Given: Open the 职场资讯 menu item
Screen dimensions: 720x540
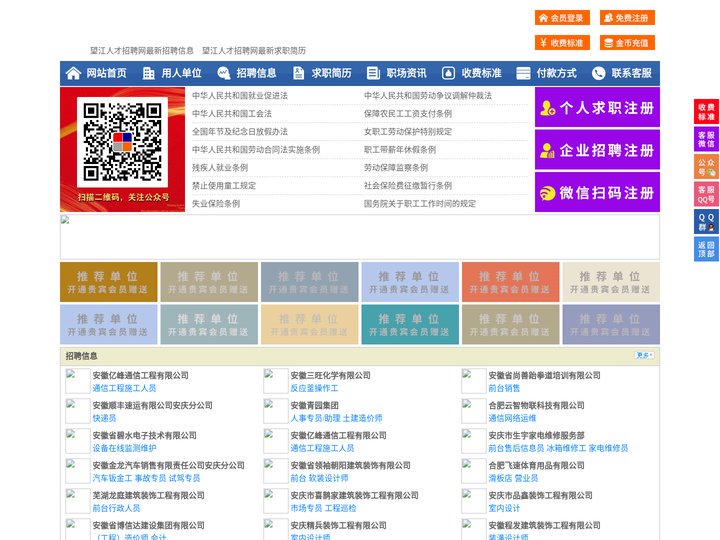Looking at the screenshot, I should pyautogui.click(x=406, y=73).
